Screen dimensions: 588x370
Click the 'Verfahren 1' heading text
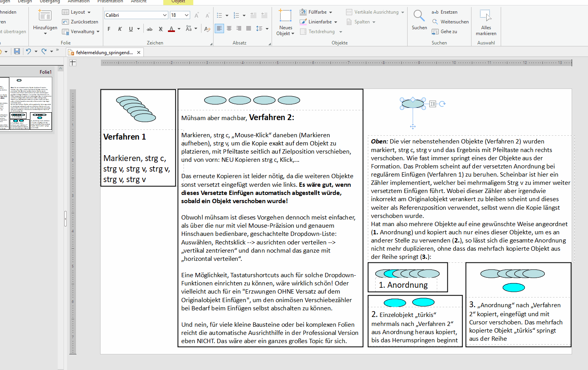[x=125, y=137]
